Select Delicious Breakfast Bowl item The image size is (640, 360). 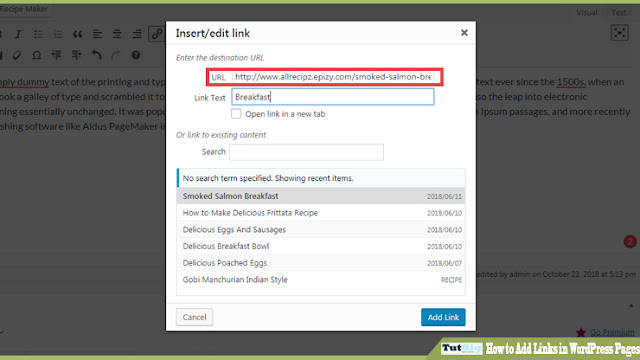(x=321, y=246)
